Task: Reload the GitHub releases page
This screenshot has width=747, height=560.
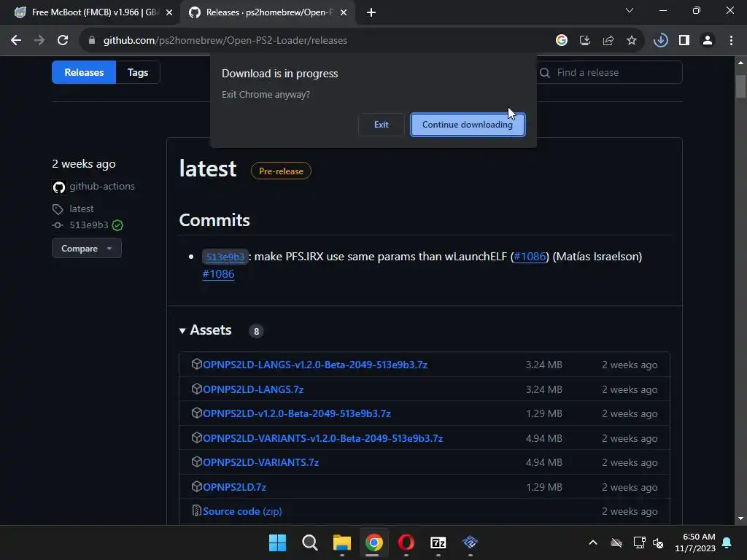Action: [63, 41]
